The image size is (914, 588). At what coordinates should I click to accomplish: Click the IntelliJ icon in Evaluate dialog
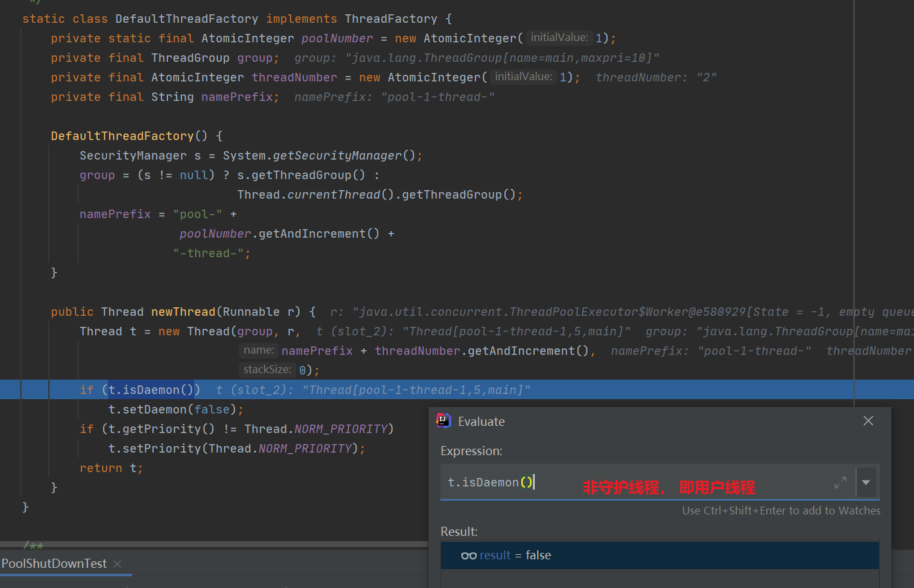444,421
